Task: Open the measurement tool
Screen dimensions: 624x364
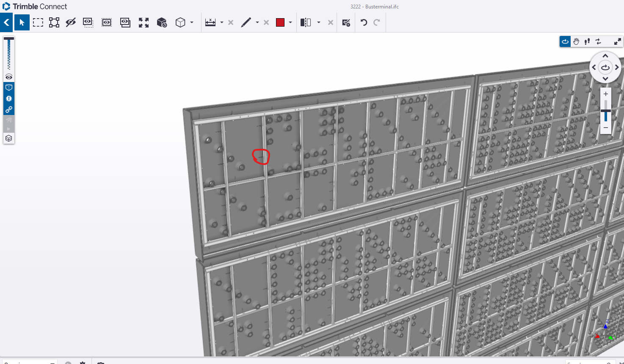Action: tap(210, 22)
